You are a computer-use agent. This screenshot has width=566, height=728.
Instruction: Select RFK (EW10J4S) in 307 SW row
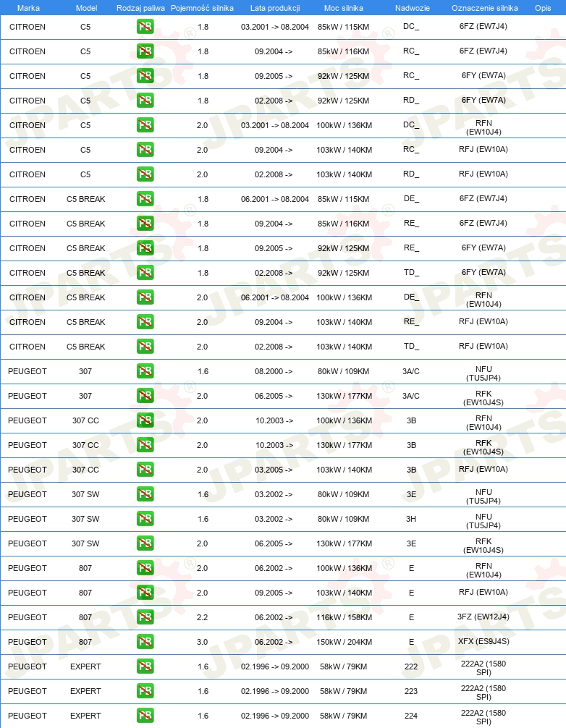coord(483,546)
